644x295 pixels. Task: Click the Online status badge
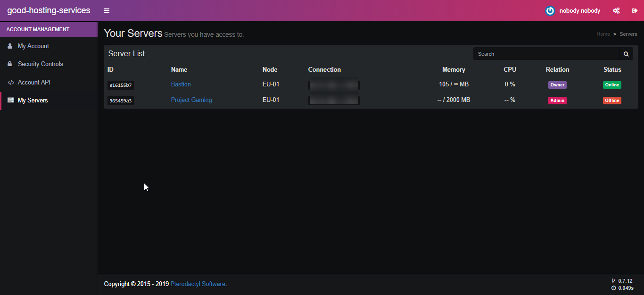point(612,85)
